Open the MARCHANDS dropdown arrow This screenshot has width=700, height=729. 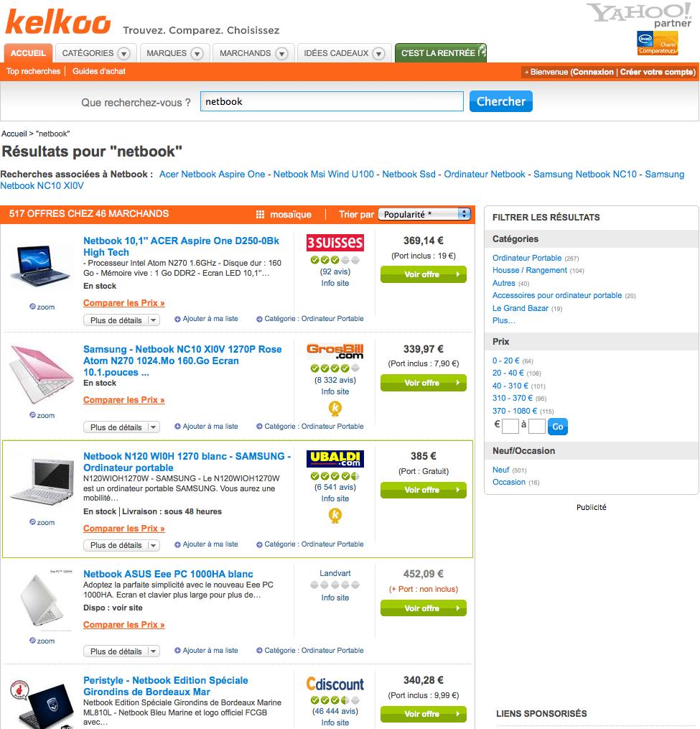[x=281, y=53]
